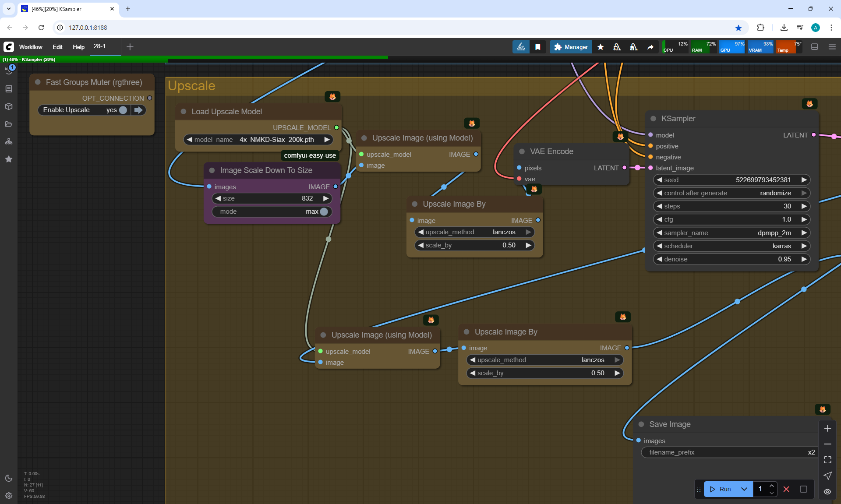This screenshot has width=841, height=504.
Task: Click the Manager button
Action: pyautogui.click(x=571, y=47)
